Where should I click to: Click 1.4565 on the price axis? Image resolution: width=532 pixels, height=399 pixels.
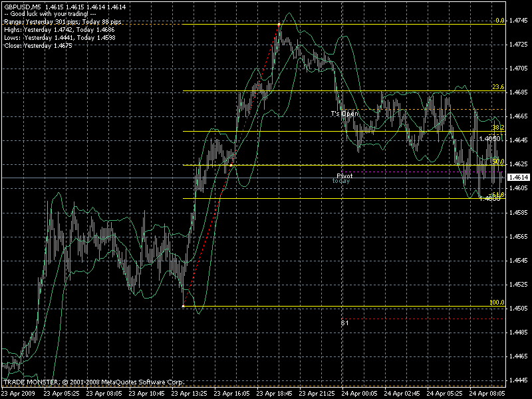[x=519, y=237]
